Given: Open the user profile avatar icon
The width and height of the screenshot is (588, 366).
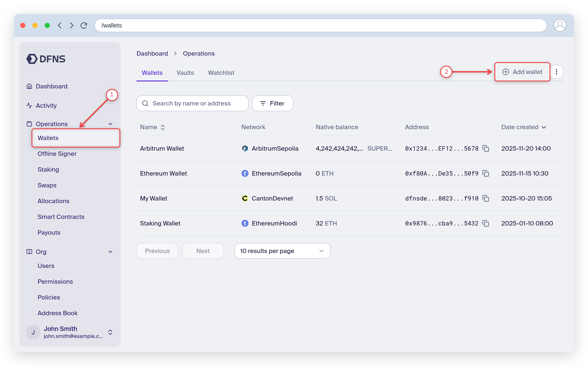Looking at the screenshot, I should coord(560,25).
